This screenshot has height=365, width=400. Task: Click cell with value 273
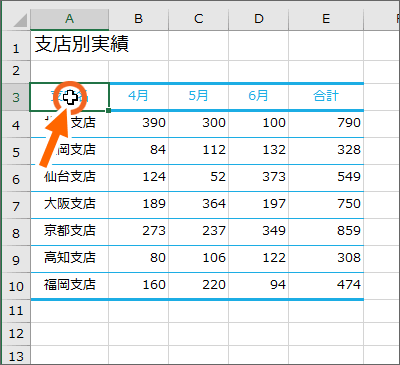(139, 232)
